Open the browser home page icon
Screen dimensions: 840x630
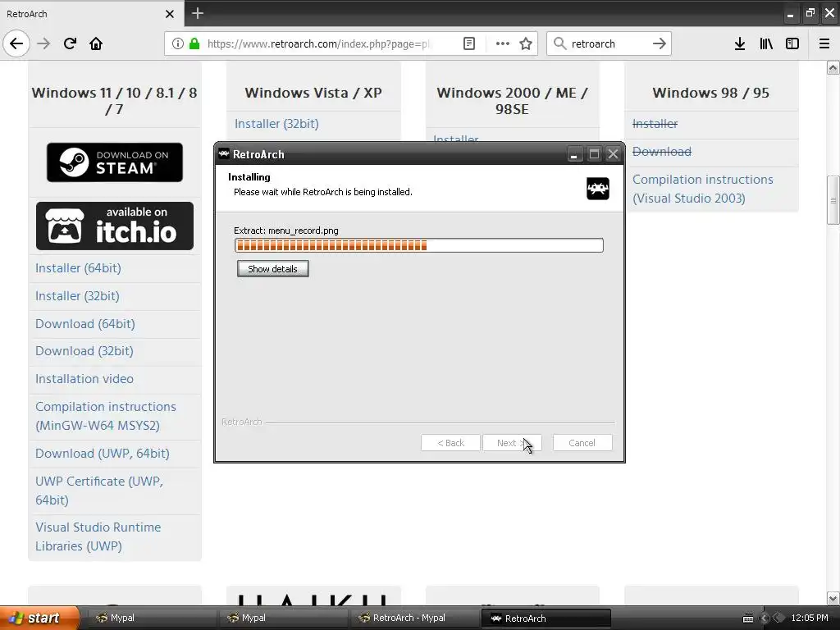click(96, 43)
